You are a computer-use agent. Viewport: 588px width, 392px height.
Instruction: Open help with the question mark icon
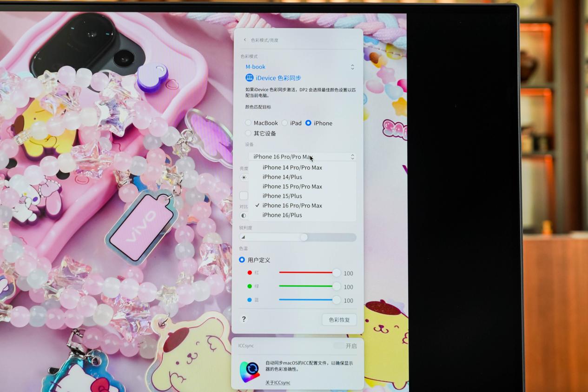(244, 319)
